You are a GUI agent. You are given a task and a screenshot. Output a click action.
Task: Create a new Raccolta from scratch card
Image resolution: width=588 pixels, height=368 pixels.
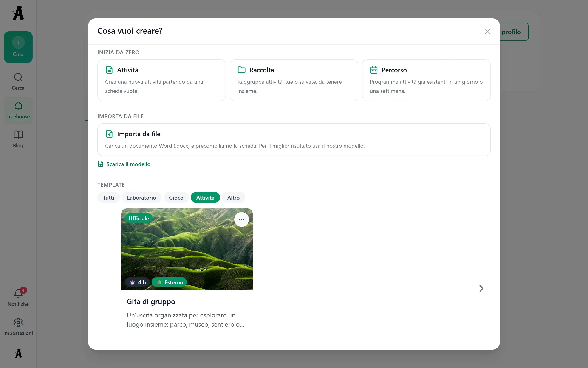(x=294, y=80)
